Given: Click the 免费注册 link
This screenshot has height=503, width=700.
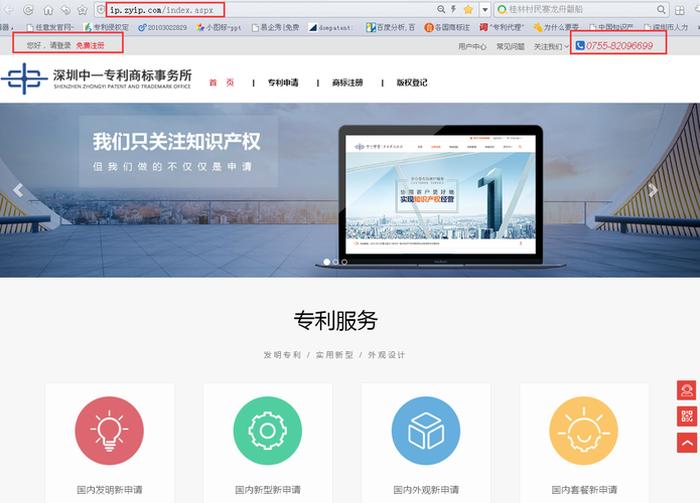Looking at the screenshot, I should point(90,46).
